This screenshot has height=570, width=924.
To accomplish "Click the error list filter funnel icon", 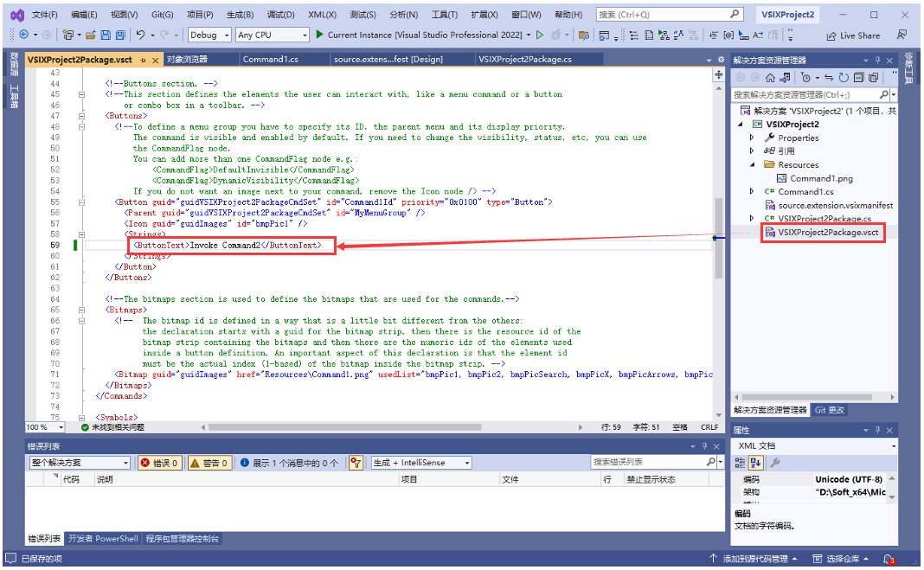I will [356, 463].
